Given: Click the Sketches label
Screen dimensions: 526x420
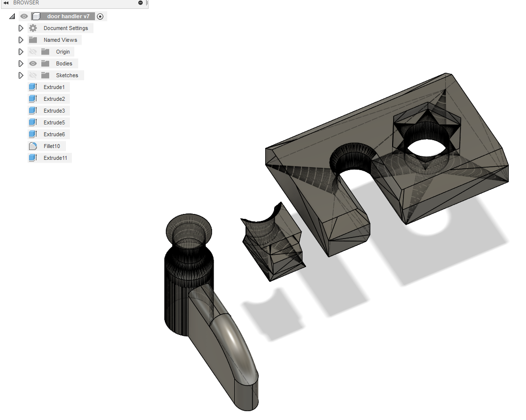Looking at the screenshot, I should tap(67, 75).
